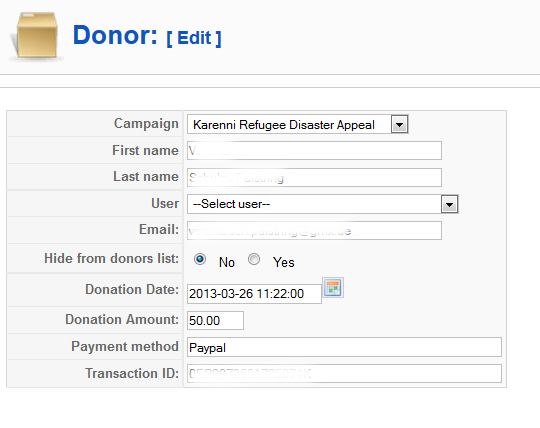Click the Donor: [ Edit ] page heading
The height and width of the screenshot is (428, 540).
[x=147, y=35]
